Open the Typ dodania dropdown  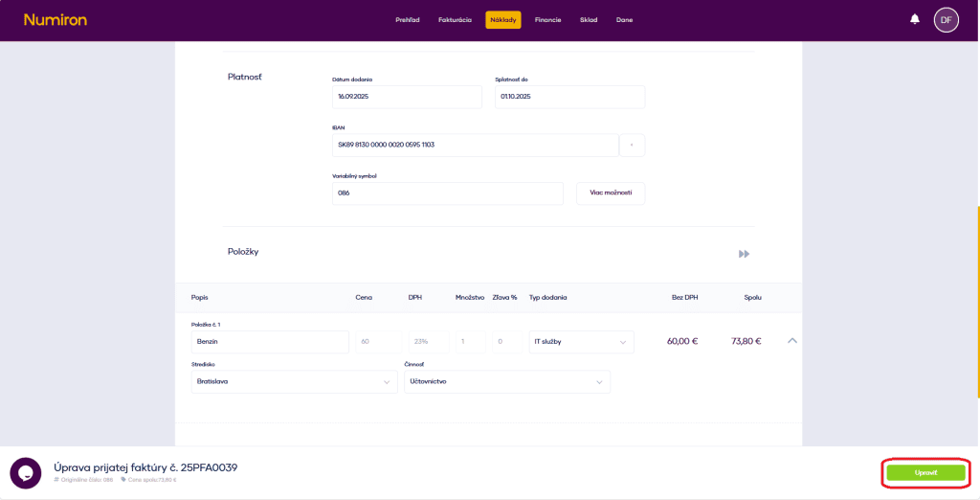[x=581, y=342]
